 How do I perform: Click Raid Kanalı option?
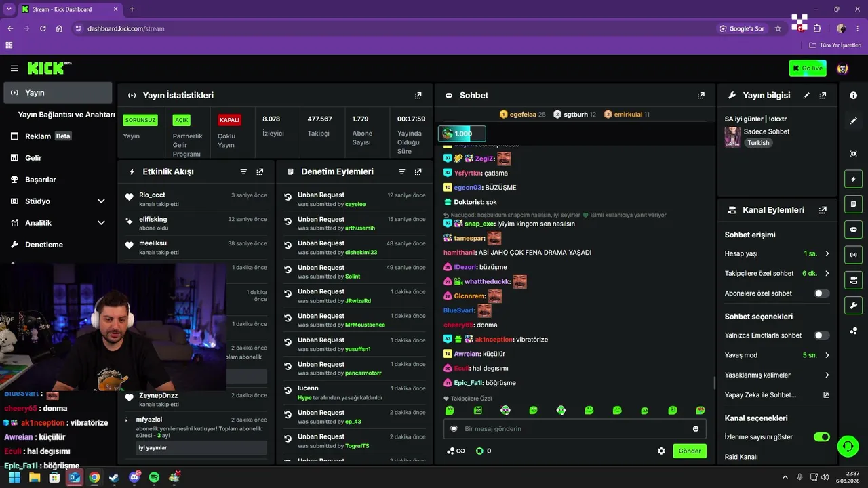(741, 457)
